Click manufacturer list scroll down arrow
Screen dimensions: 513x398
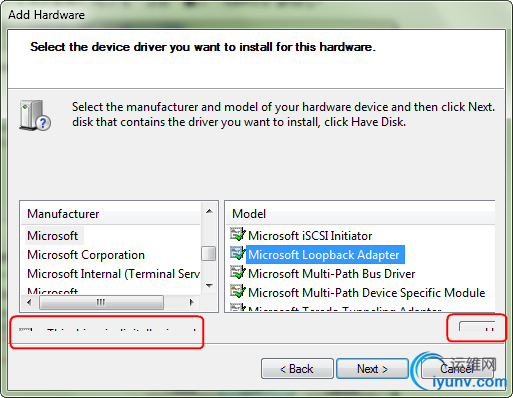pyautogui.click(x=209, y=285)
